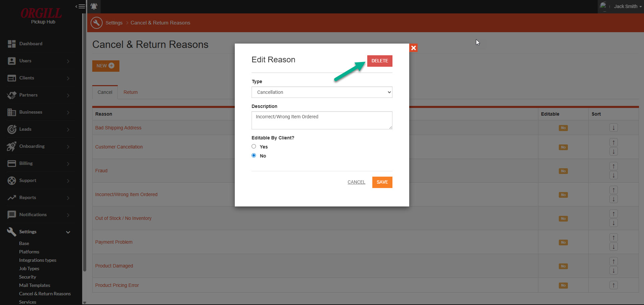Click the SAVE button

382,182
